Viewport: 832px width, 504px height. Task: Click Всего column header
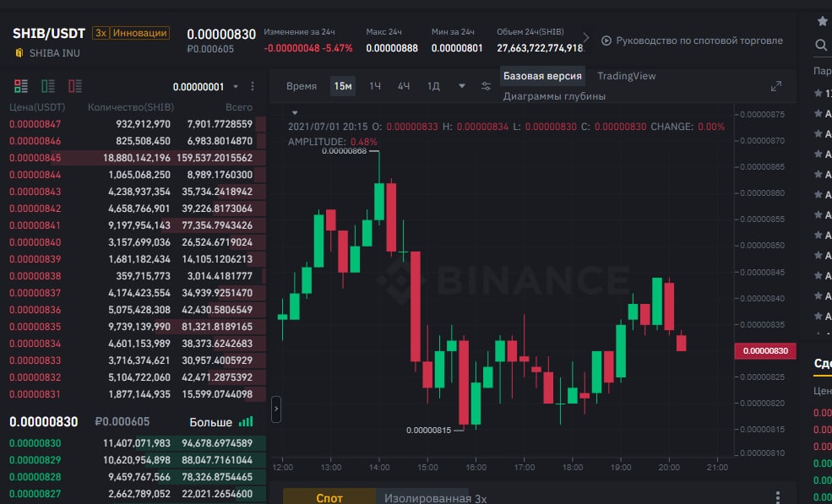coord(239,107)
